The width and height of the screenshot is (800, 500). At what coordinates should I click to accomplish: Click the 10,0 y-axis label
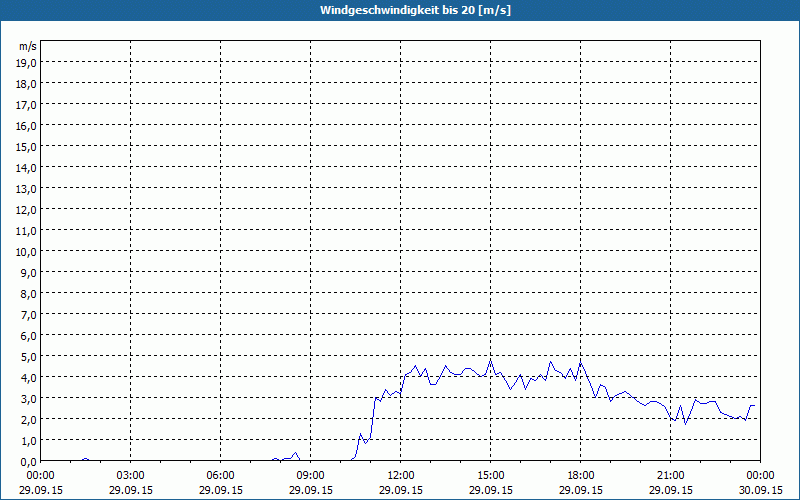(x=27, y=252)
